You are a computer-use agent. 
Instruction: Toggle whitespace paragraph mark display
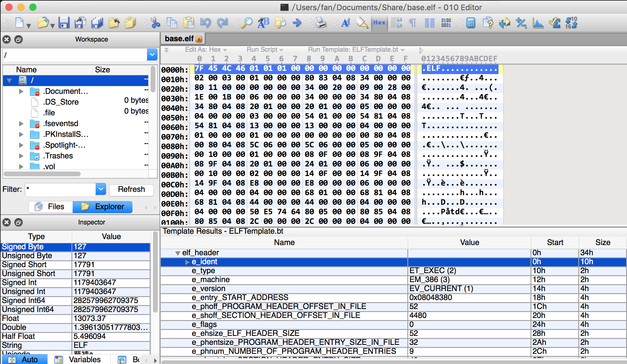click(413, 23)
